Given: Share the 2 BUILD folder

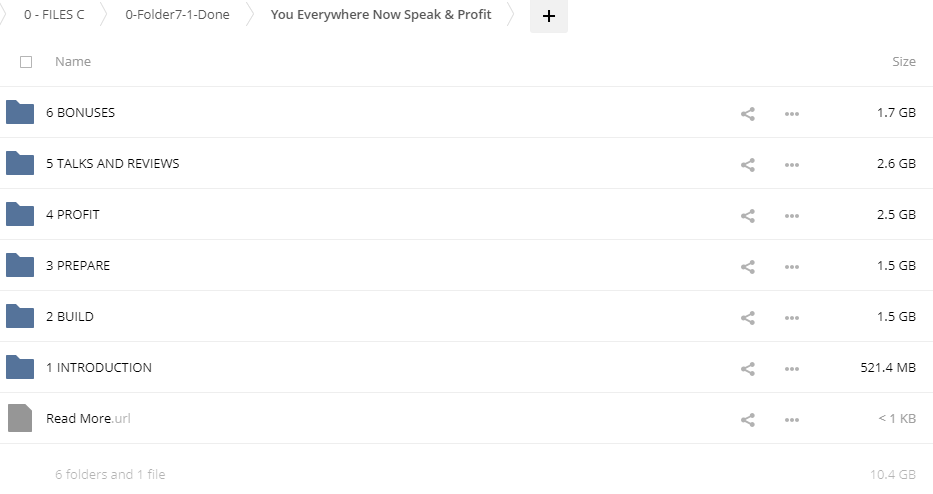Looking at the screenshot, I should 747,317.
